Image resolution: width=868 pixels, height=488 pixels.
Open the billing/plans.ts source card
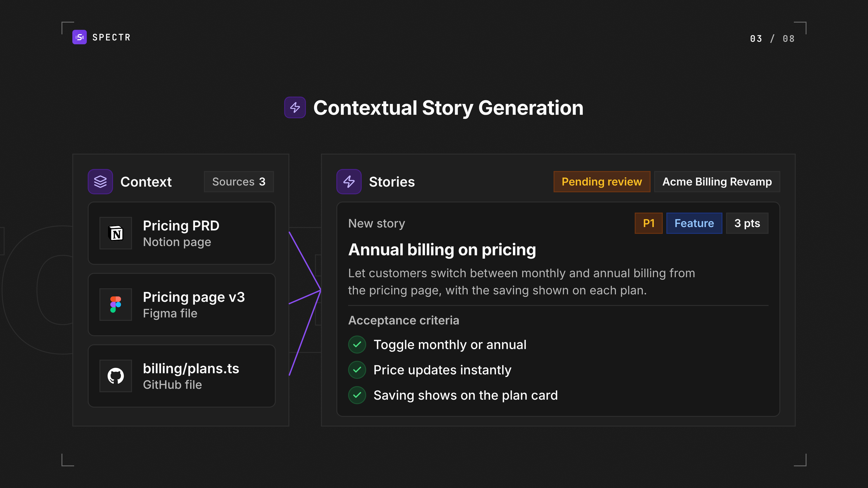(182, 376)
